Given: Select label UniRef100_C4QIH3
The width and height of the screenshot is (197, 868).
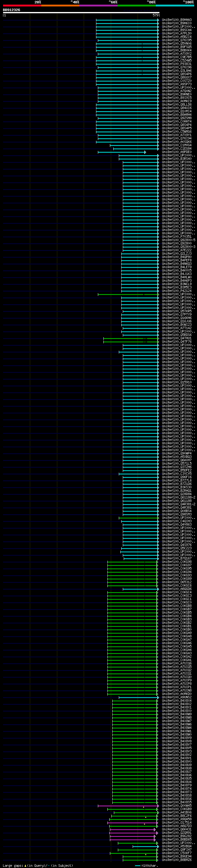Looking at the screenshot, I should 177,521.
